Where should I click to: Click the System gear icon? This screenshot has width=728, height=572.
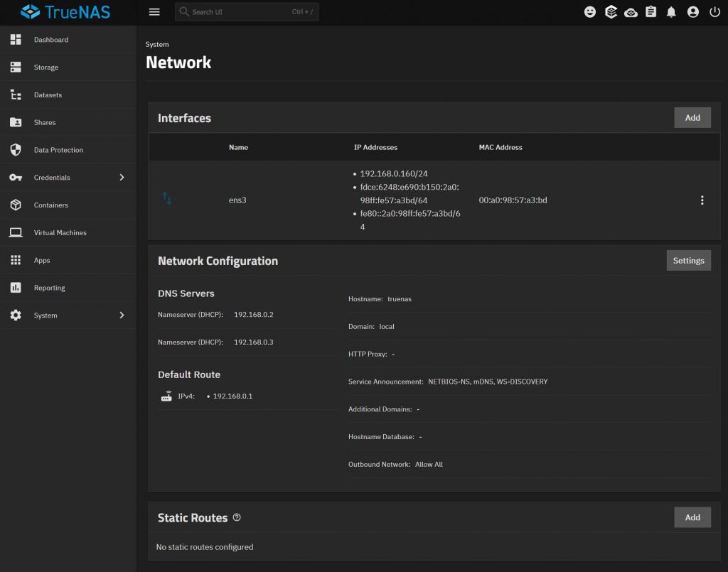pos(16,315)
